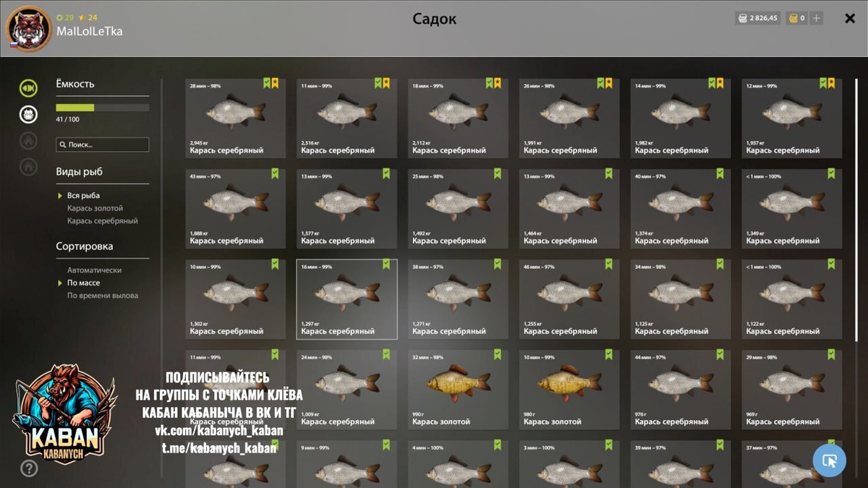
Task: Select the green fish keepnet icon
Action: click(x=28, y=88)
